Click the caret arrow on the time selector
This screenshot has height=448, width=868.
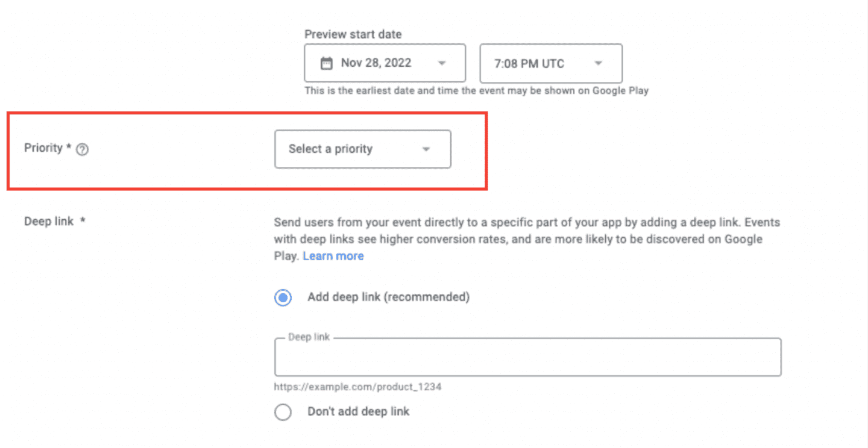coord(597,63)
